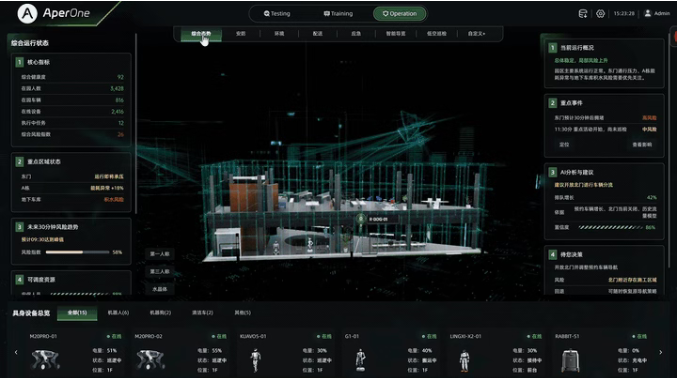The width and height of the screenshot is (677, 378).
Task: Click the 风险指数 progress bar
Action: pyautogui.click(x=78, y=252)
